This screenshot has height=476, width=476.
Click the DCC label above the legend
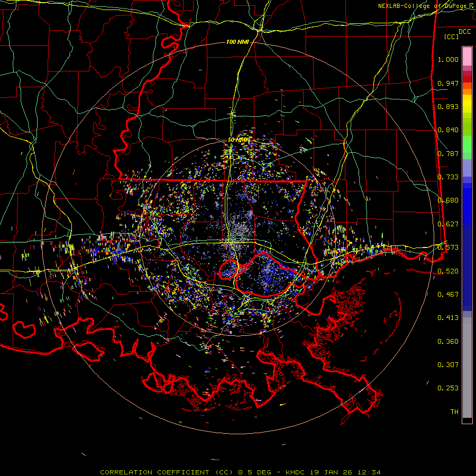pyautogui.click(x=464, y=32)
